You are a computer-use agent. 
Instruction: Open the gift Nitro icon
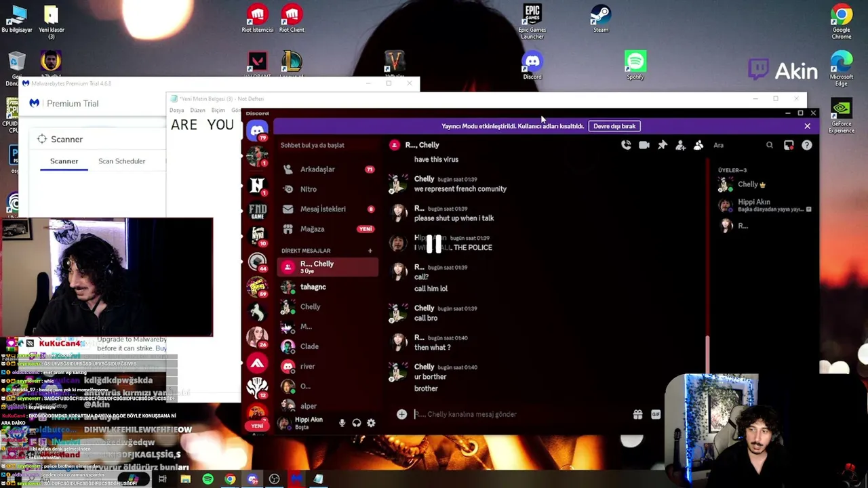click(637, 414)
